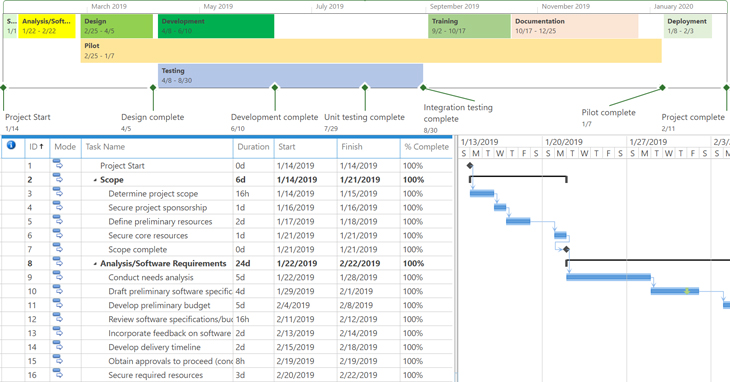The width and height of the screenshot is (730, 382).
Task: Click the Gantt bar for Conduct needs analysis
Action: 608,277
